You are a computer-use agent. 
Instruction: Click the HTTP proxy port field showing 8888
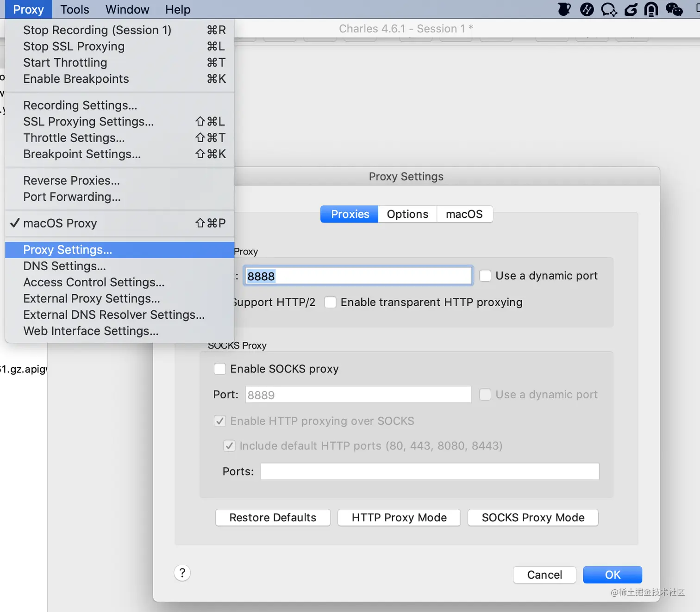pyautogui.click(x=358, y=276)
